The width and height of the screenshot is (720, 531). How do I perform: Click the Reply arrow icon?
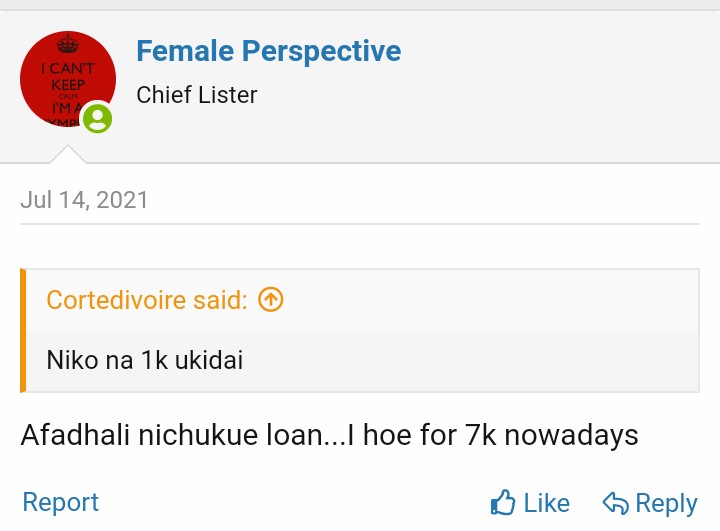click(x=616, y=502)
